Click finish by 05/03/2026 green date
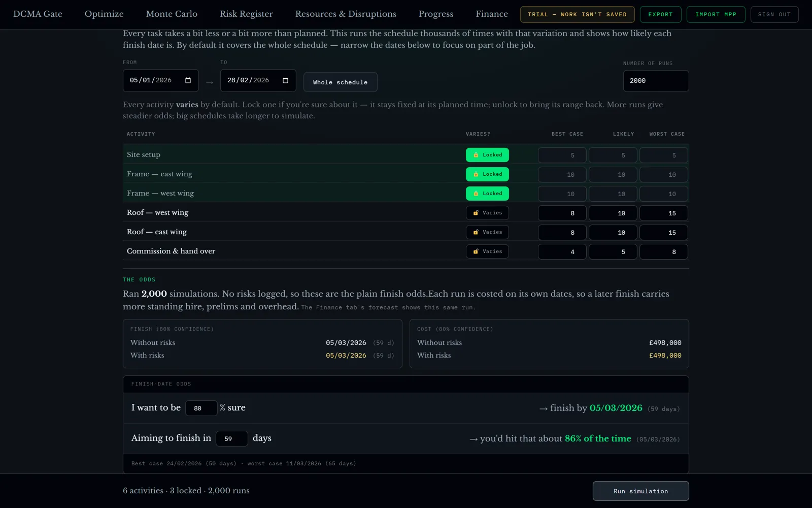The image size is (812, 508). click(616, 408)
